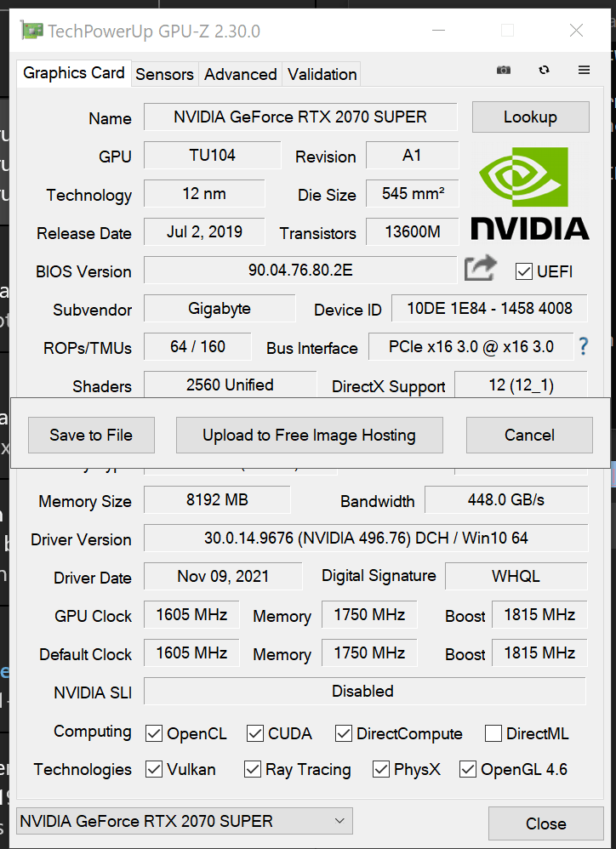Enable DirectML computing support

(493, 732)
